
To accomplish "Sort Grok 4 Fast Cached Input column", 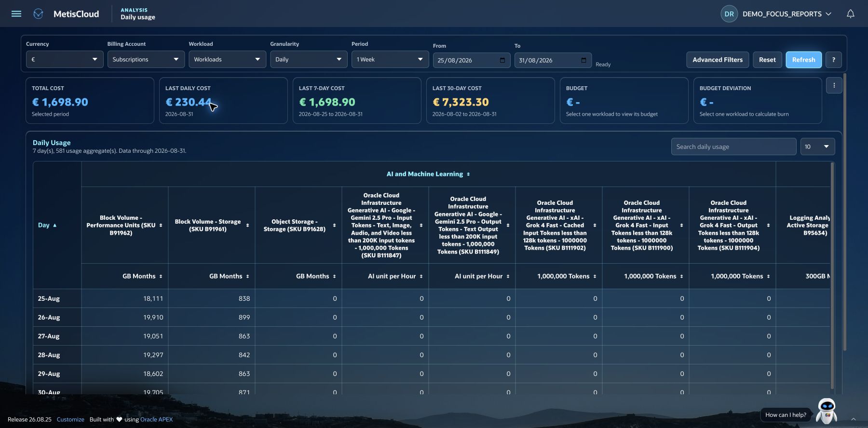I will point(595,225).
